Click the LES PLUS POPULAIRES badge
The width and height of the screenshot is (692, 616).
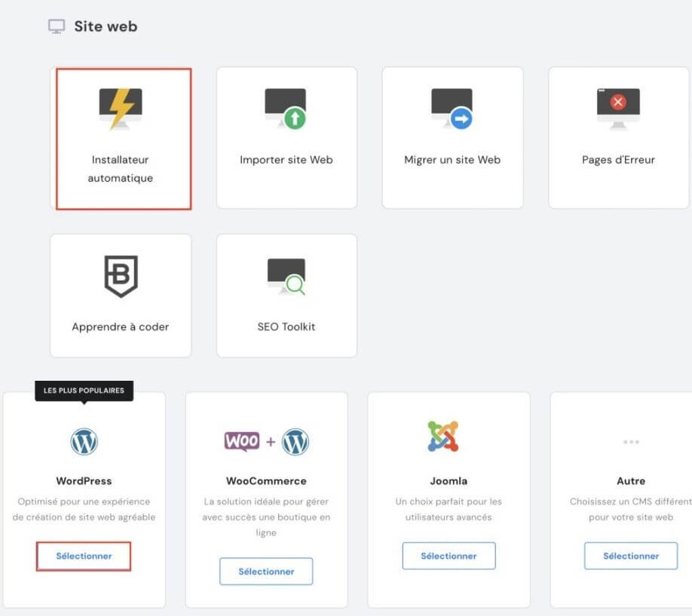pyautogui.click(x=84, y=391)
